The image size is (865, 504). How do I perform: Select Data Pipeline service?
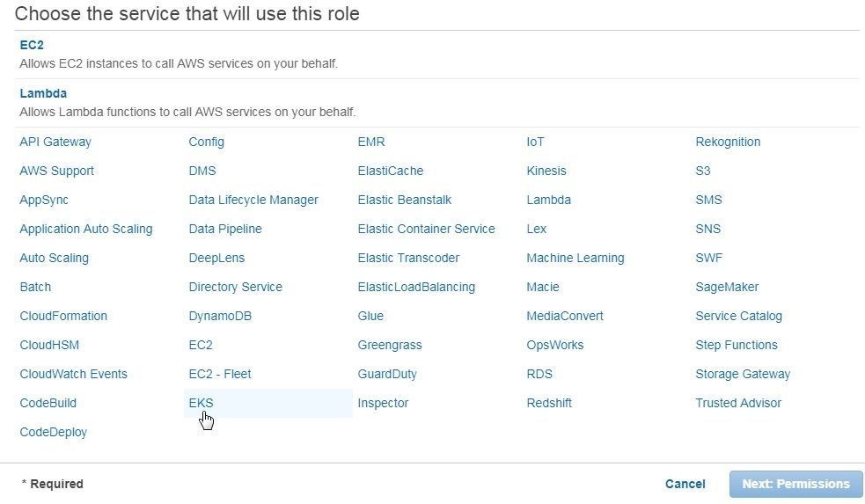pyautogui.click(x=225, y=229)
